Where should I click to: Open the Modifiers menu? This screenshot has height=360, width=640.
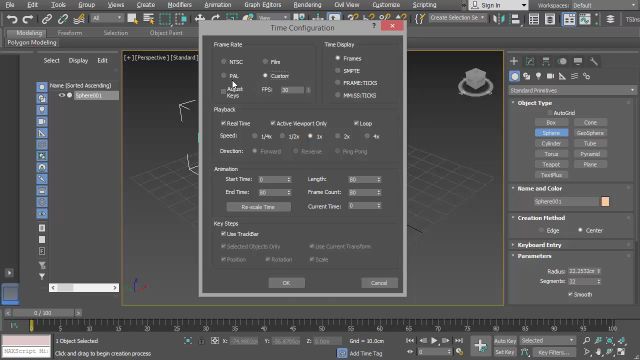[x=180, y=5]
